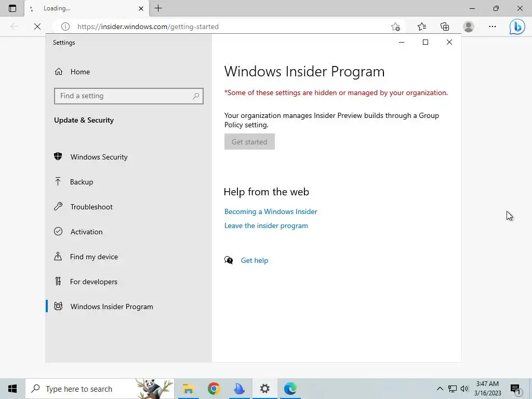
Task: Open Edge Collections
Action: (x=445, y=26)
